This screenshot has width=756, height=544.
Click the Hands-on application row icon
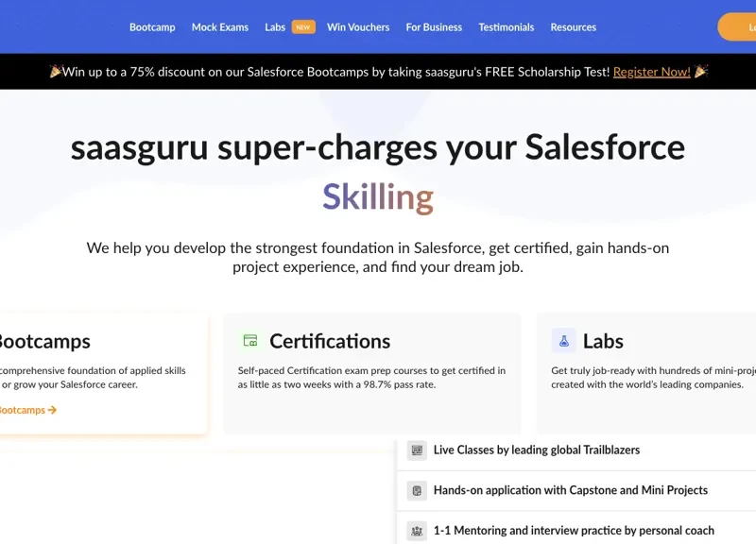click(x=417, y=491)
